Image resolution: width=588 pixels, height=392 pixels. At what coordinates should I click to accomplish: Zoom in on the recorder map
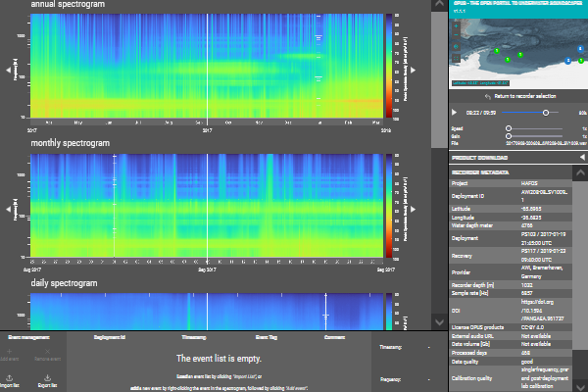pos(456,26)
